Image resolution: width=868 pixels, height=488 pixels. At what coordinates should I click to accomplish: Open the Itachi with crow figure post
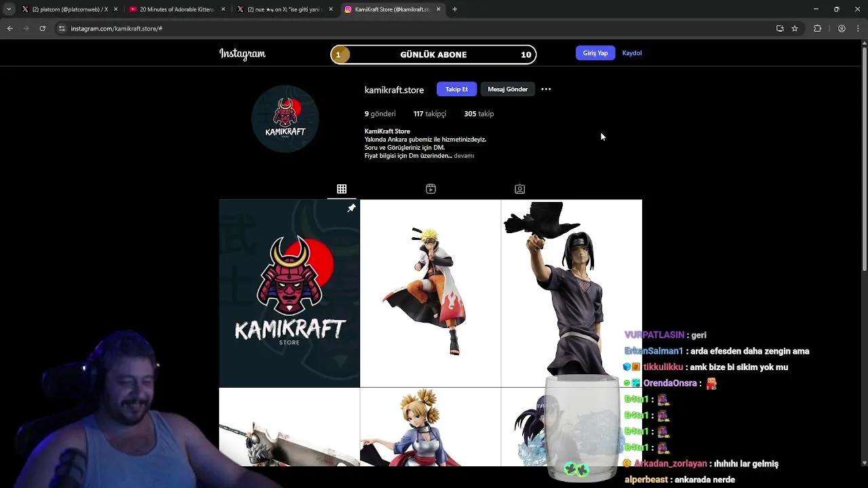[x=572, y=293]
